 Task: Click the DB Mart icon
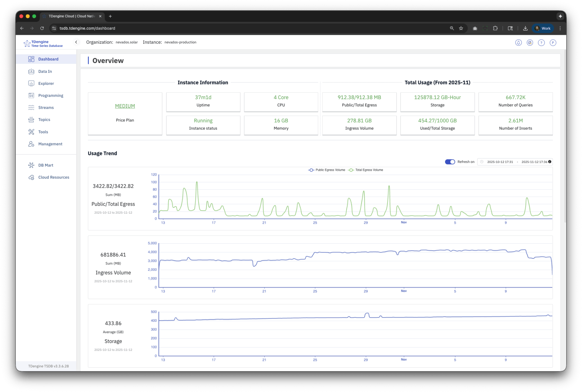(31, 165)
